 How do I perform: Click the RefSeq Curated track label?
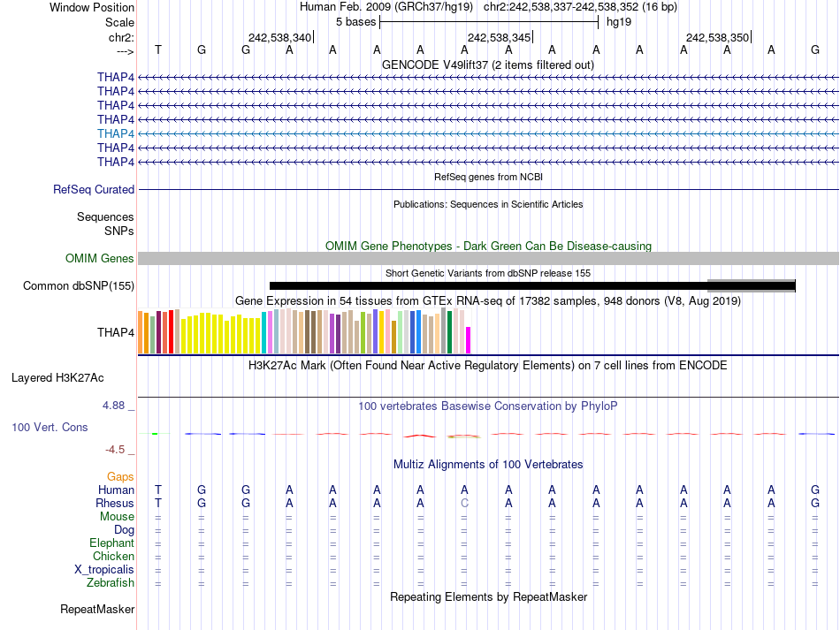point(94,189)
